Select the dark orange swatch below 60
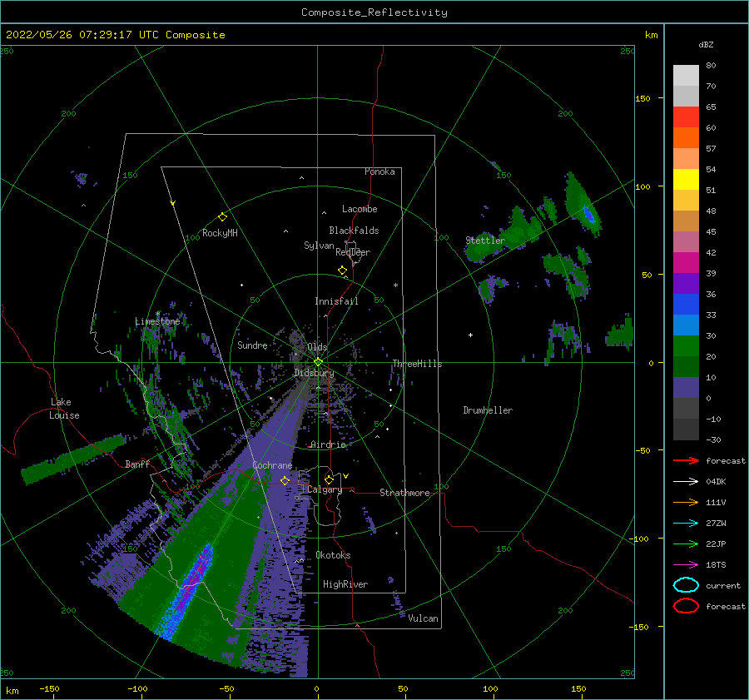The height and width of the screenshot is (700, 749). (686, 137)
